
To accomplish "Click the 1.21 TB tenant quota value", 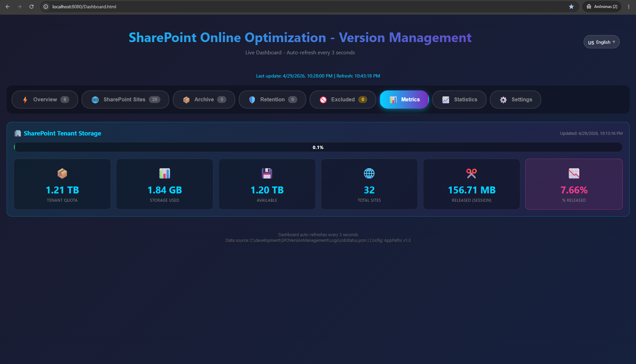I will click(x=62, y=190).
